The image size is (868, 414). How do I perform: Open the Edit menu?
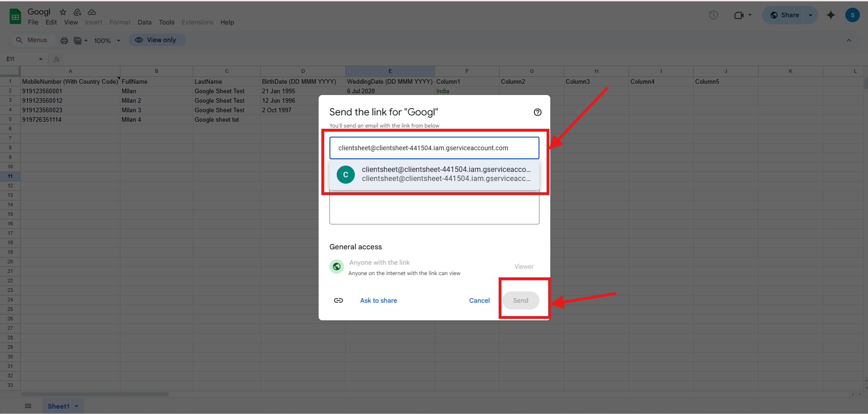(x=51, y=22)
